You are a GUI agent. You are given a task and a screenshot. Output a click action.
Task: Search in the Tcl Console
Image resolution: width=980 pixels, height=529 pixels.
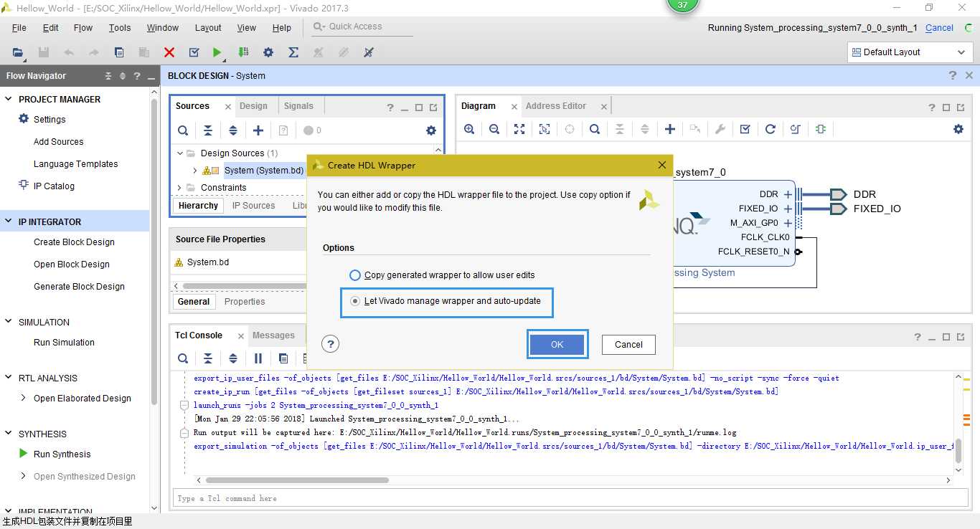click(183, 358)
